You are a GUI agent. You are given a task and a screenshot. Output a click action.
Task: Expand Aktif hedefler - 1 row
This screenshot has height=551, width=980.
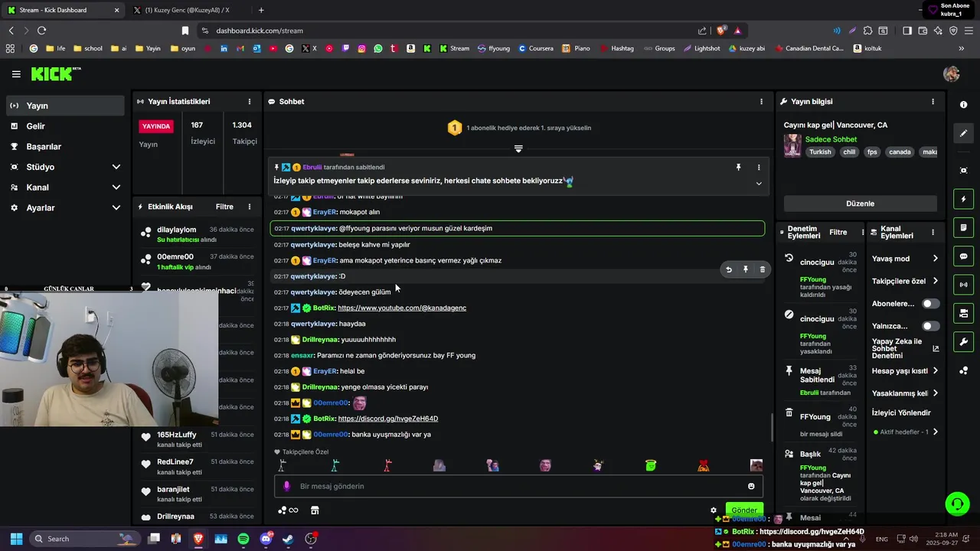pyautogui.click(x=936, y=432)
